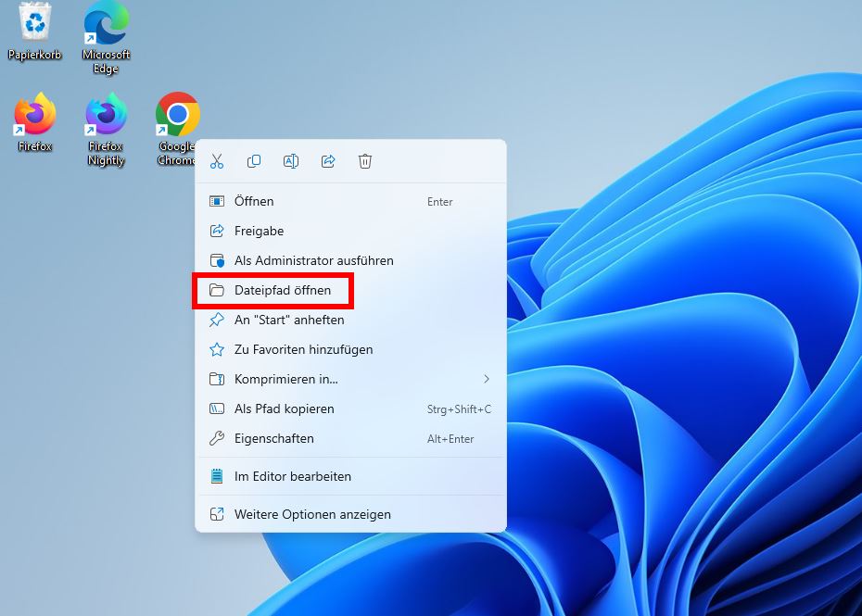862x616 pixels.
Task: Open Google Chrome from the desktop
Action: 176,111
